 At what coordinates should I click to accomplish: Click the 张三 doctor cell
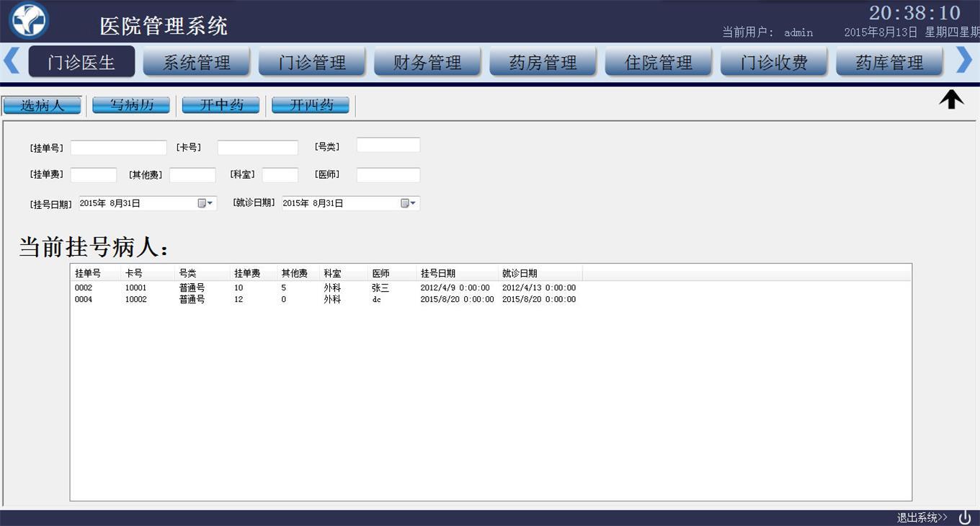[x=380, y=287]
